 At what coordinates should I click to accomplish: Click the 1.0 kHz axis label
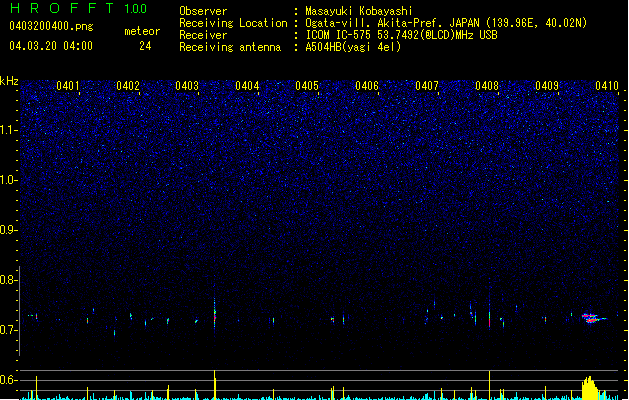8,180
